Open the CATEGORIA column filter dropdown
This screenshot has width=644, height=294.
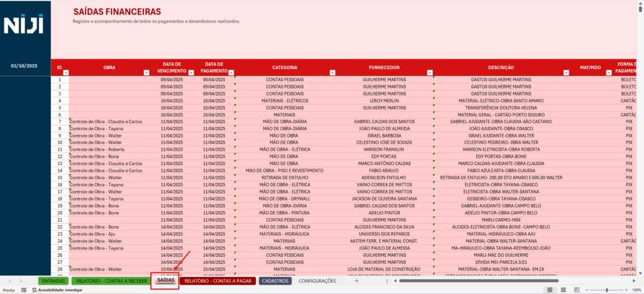(331, 72)
